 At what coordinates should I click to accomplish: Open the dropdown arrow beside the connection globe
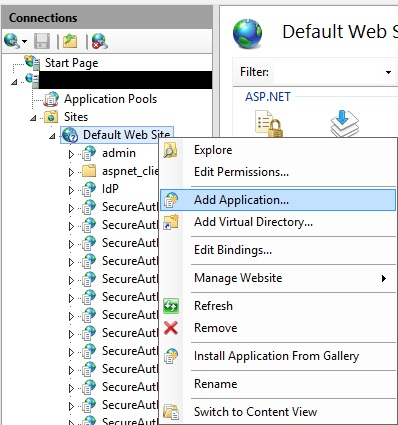point(24,42)
